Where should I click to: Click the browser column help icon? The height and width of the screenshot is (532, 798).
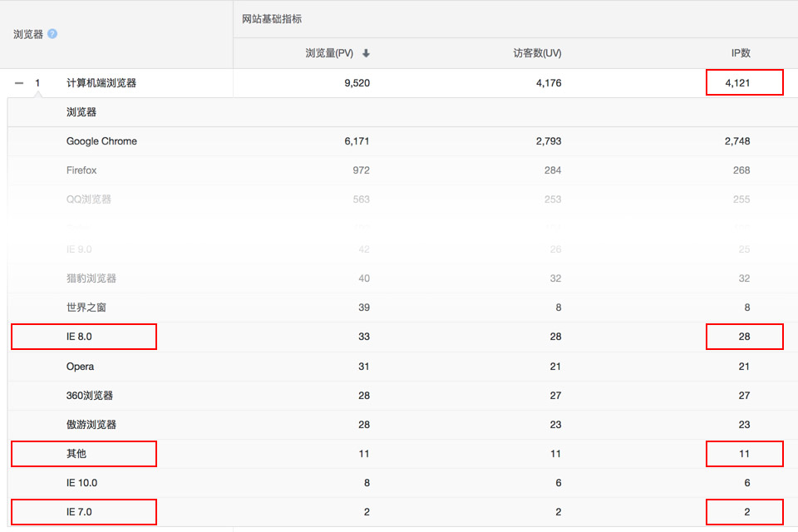(52, 34)
